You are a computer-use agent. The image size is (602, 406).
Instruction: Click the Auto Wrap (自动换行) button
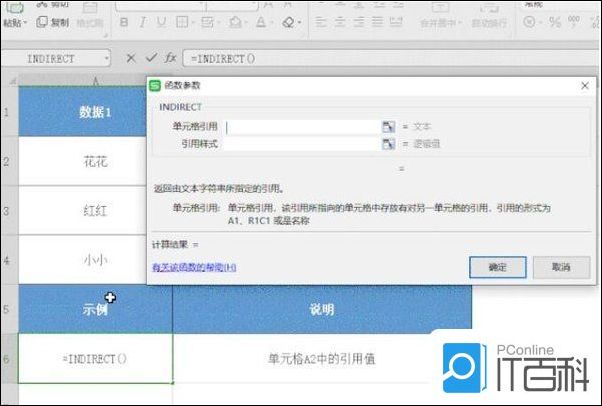coord(489,15)
